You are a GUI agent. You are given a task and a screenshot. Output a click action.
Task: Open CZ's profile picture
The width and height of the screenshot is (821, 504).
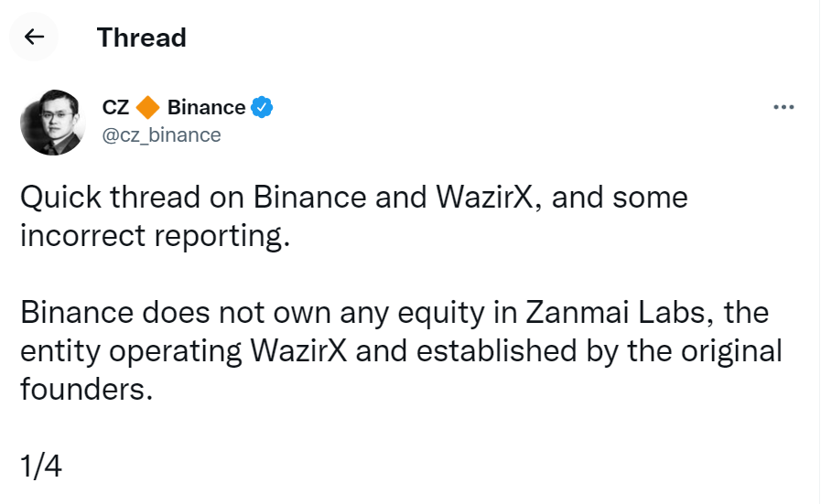coord(53,122)
